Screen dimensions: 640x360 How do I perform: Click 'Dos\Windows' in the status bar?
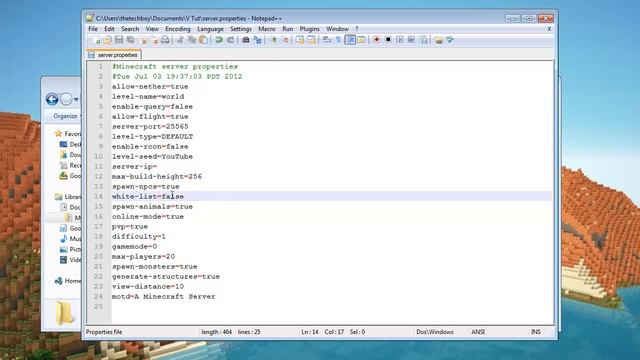pos(435,332)
